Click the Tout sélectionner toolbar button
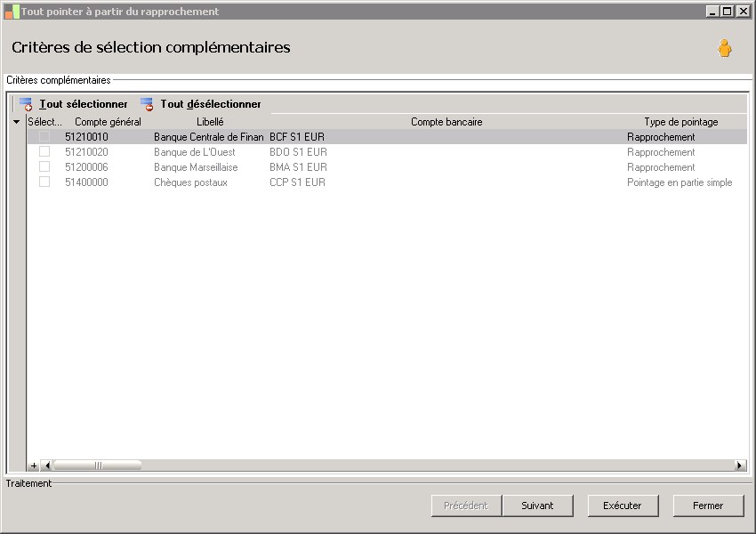The width and height of the screenshot is (756, 534). click(74, 104)
